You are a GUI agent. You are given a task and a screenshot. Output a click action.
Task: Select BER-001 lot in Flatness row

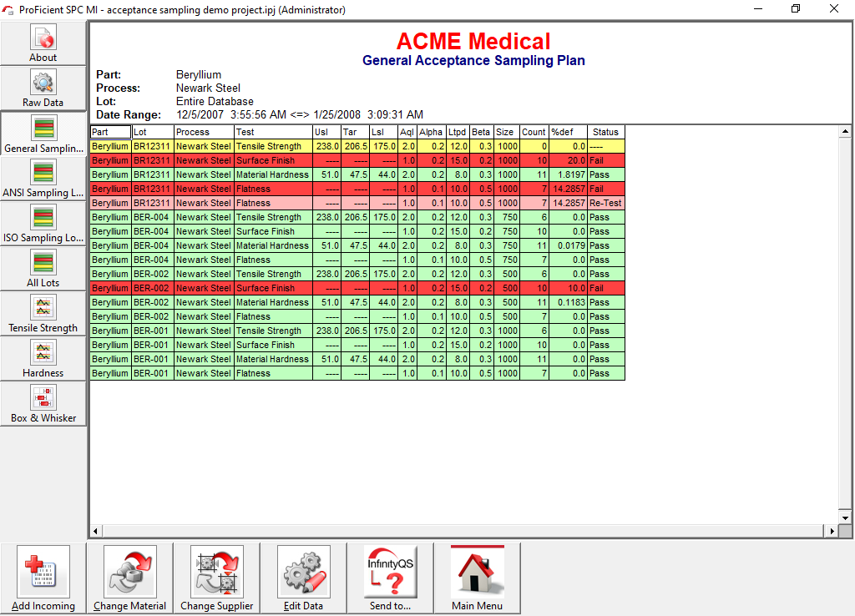tap(153, 373)
